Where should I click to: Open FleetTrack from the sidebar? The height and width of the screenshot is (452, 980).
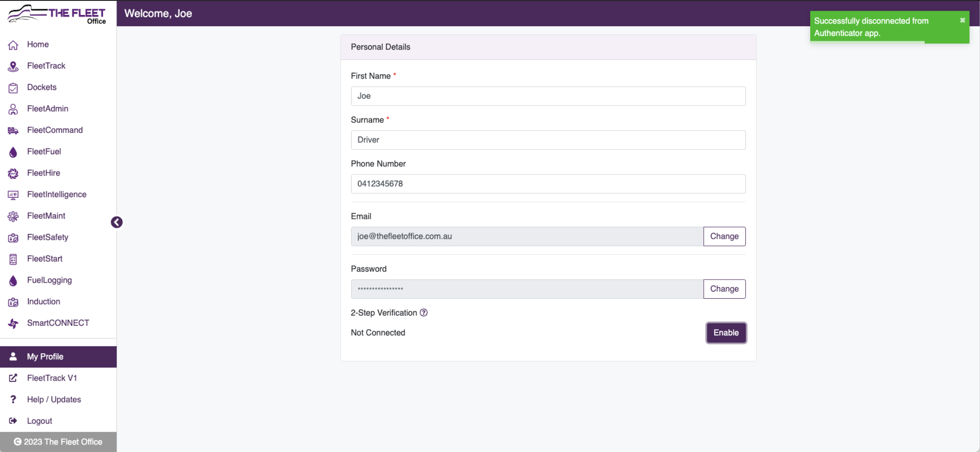point(46,66)
